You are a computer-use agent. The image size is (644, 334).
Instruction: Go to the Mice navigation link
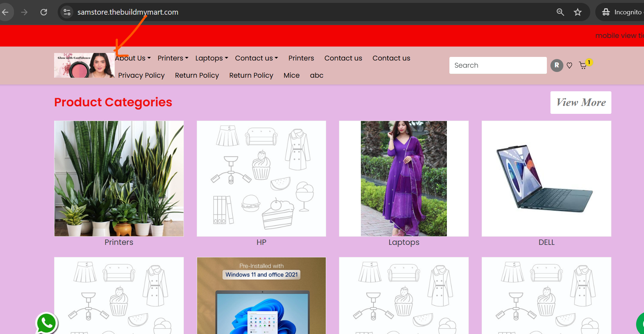click(291, 75)
